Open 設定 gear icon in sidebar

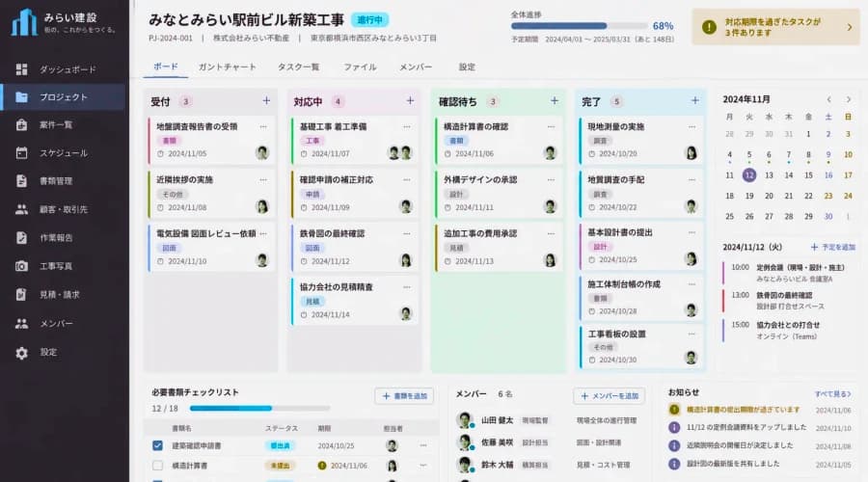[21, 353]
